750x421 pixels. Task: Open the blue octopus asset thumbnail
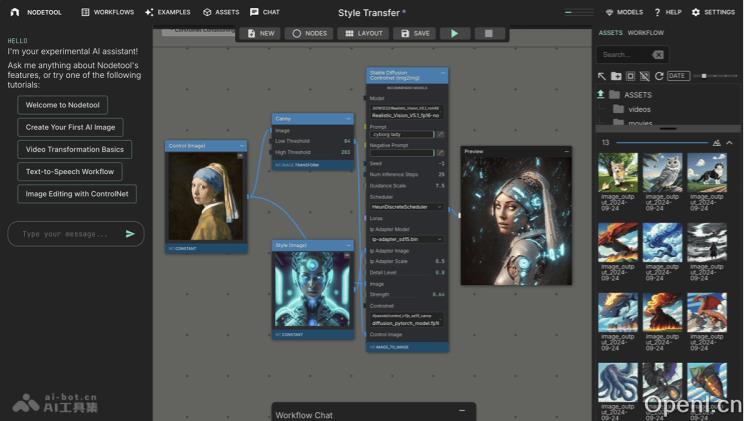pyautogui.click(x=618, y=382)
